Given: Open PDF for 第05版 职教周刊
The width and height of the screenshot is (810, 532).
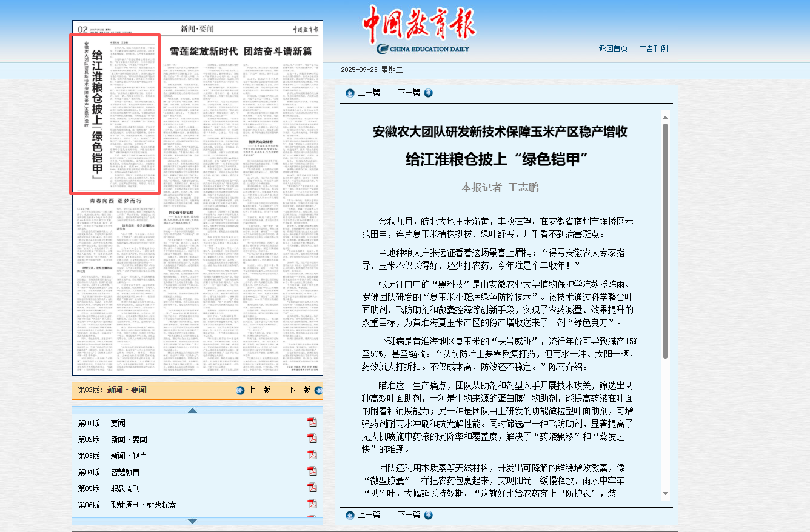Looking at the screenshot, I should pos(312,488).
